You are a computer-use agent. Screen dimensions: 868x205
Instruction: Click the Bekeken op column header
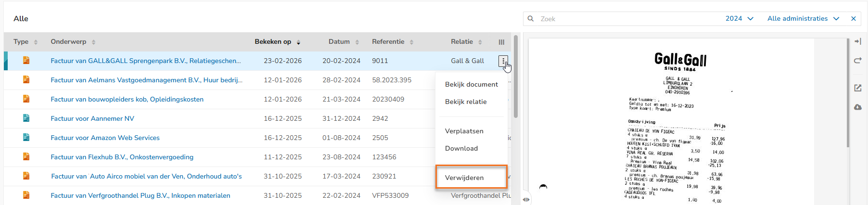273,42
